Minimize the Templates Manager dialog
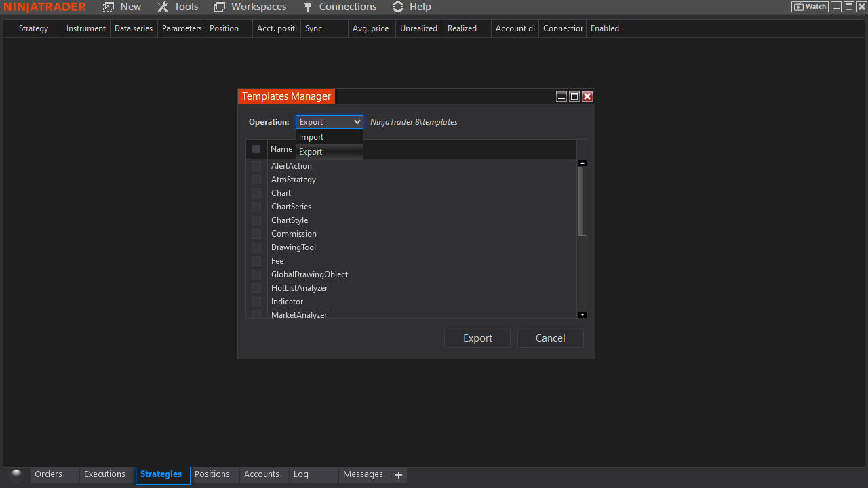Screen dimensions: 868x488 [x=561, y=96]
